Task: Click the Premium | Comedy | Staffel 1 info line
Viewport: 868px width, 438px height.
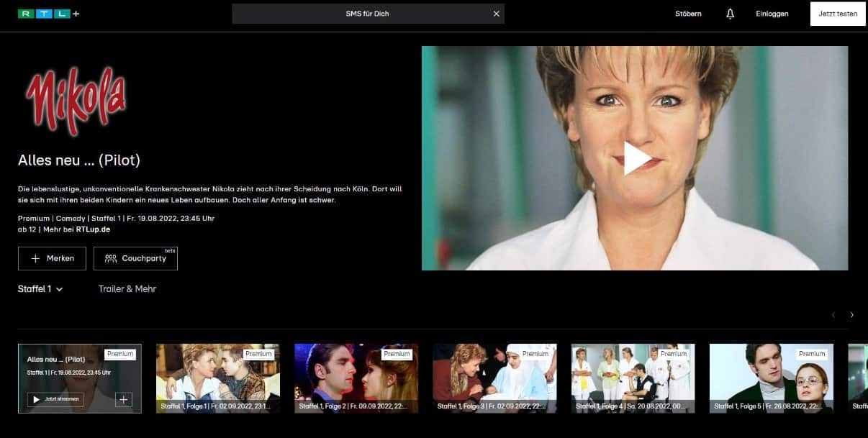Action: (117, 218)
